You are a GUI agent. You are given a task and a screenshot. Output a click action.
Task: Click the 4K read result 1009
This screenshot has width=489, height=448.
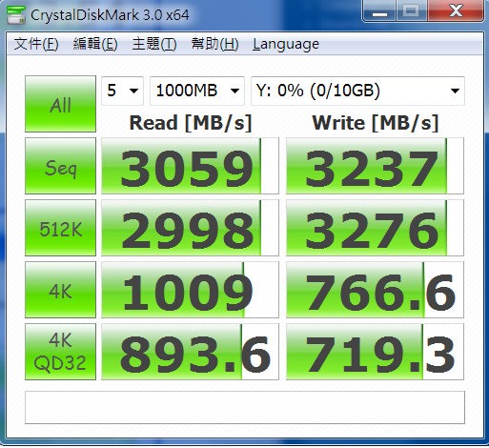point(190,290)
